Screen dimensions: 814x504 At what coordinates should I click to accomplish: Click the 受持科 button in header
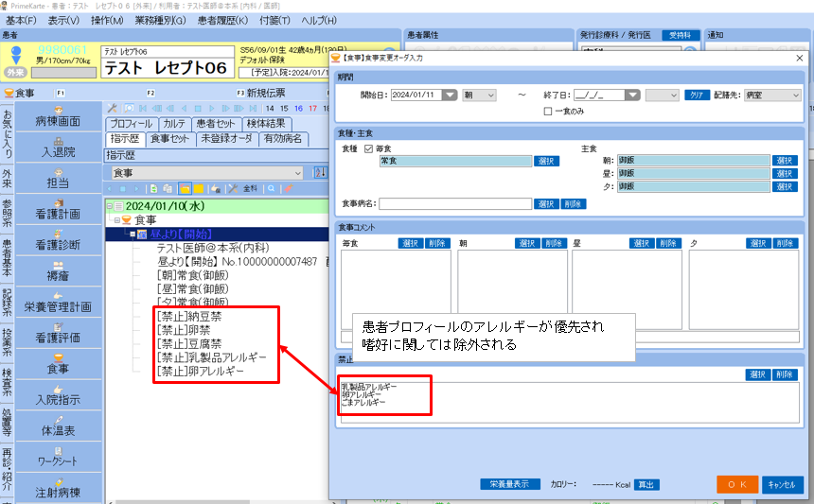(x=680, y=35)
